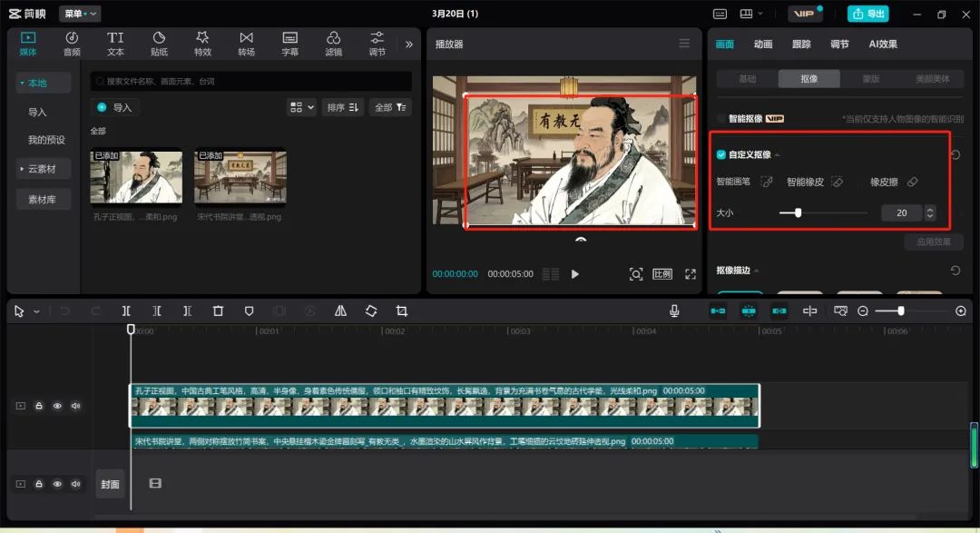Image resolution: width=980 pixels, height=533 pixels.
Task: Click the delete clip trash icon
Action: click(x=218, y=311)
